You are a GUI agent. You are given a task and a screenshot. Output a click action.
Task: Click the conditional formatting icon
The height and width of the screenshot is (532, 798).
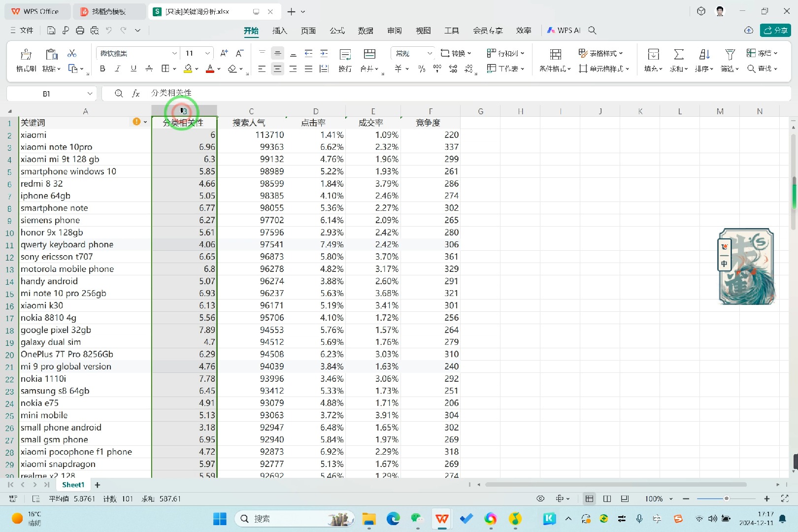pos(556,54)
